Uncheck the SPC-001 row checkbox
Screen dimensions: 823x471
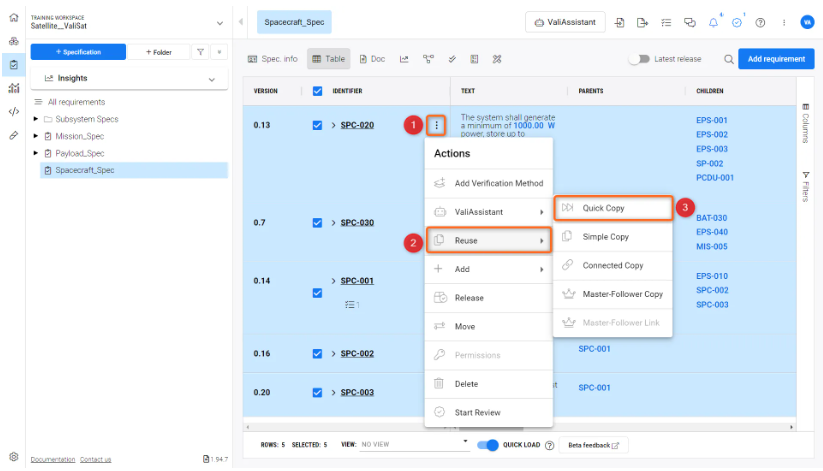[x=317, y=293]
